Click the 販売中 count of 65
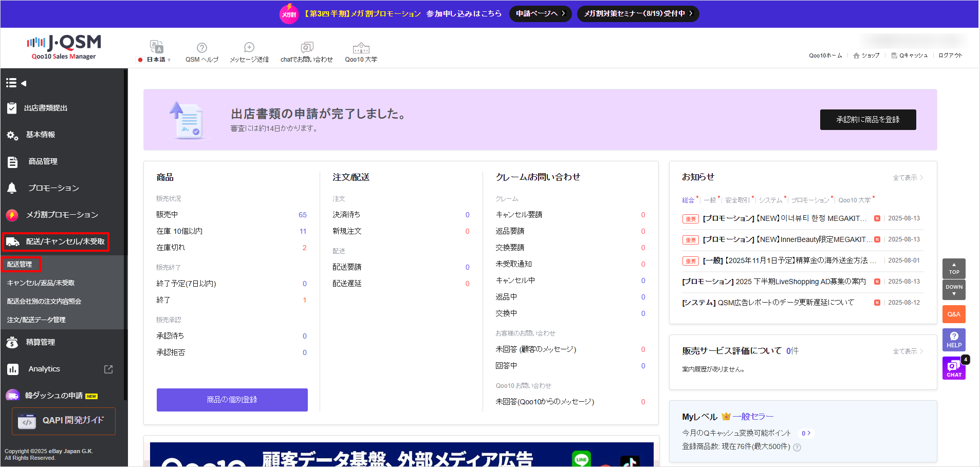Viewport: 980px width, 467px height. (x=302, y=215)
